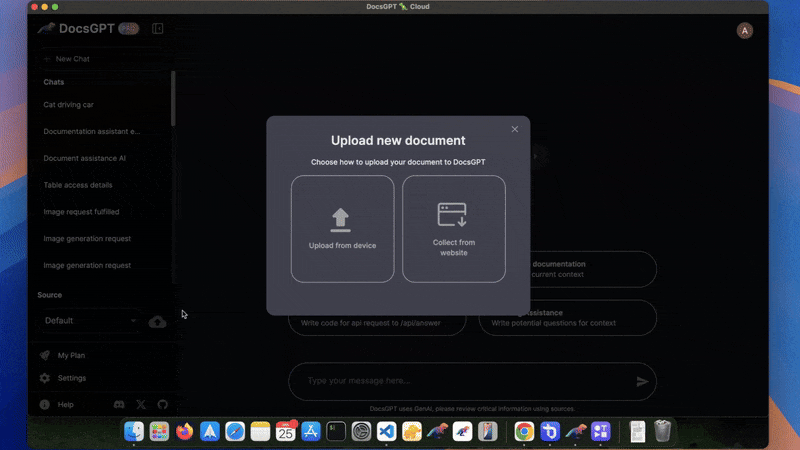Choose the Collect from website option

pyautogui.click(x=453, y=229)
